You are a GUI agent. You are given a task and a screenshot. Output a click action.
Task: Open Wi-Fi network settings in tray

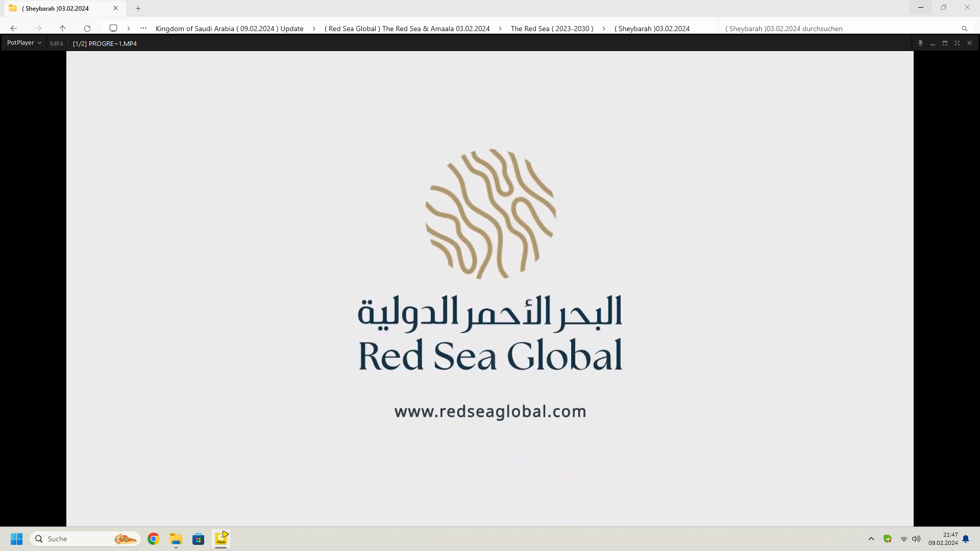click(904, 539)
